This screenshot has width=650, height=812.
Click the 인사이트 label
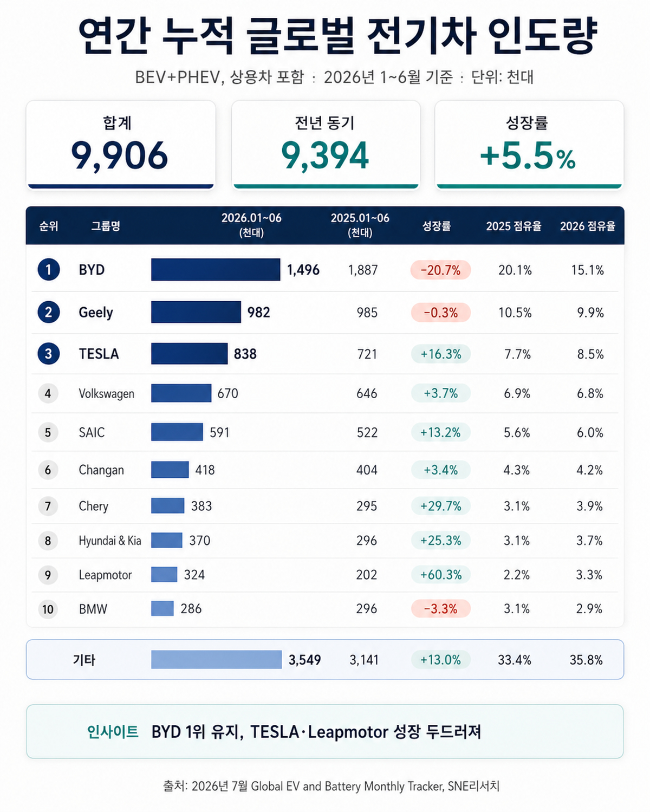point(113,732)
